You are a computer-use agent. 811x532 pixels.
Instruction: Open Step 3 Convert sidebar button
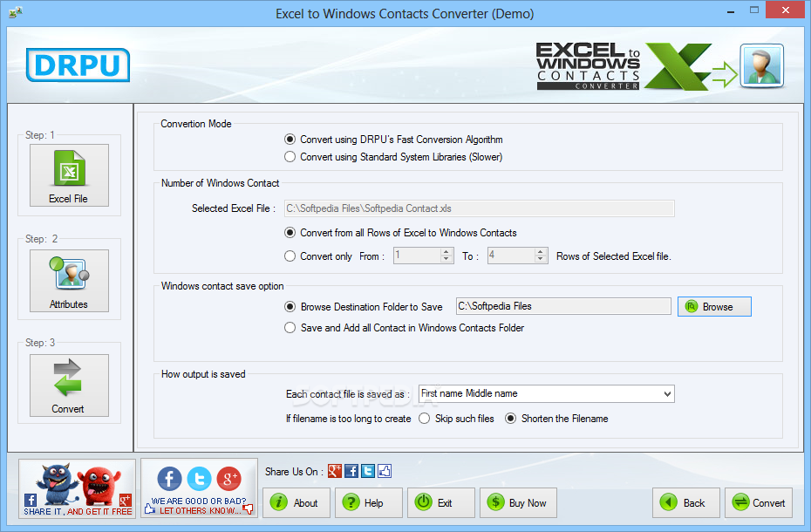coord(69,385)
